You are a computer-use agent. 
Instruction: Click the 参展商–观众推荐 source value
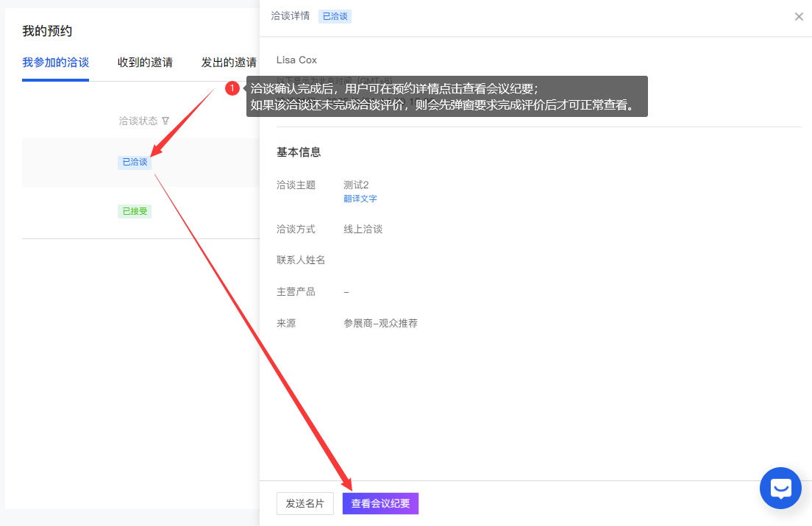pos(380,323)
